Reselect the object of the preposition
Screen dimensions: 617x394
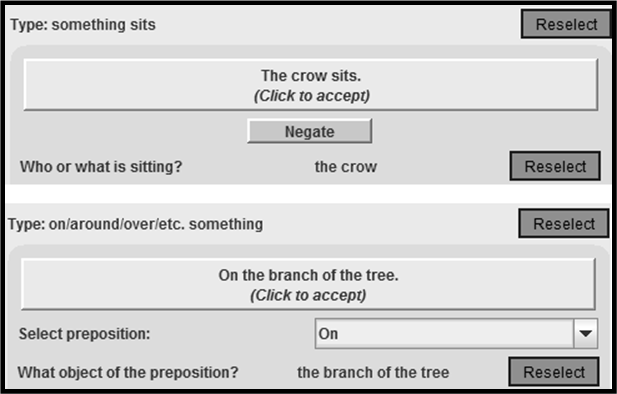click(x=554, y=372)
